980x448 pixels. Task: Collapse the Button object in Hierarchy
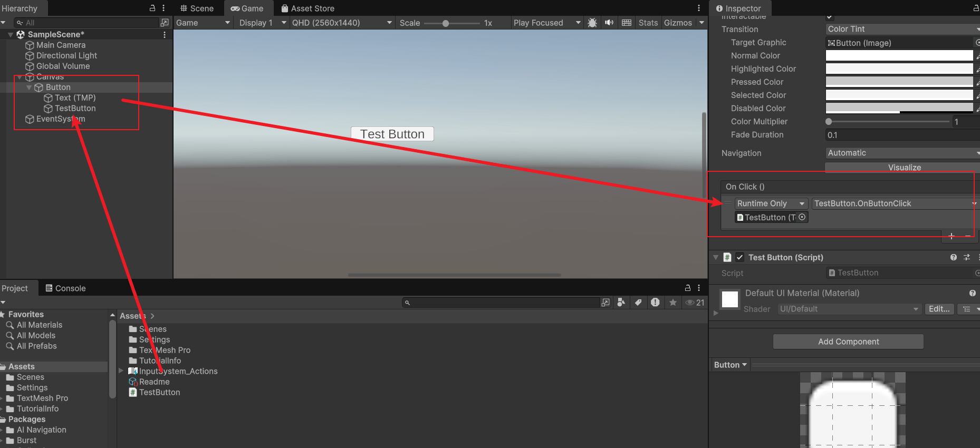(29, 87)
